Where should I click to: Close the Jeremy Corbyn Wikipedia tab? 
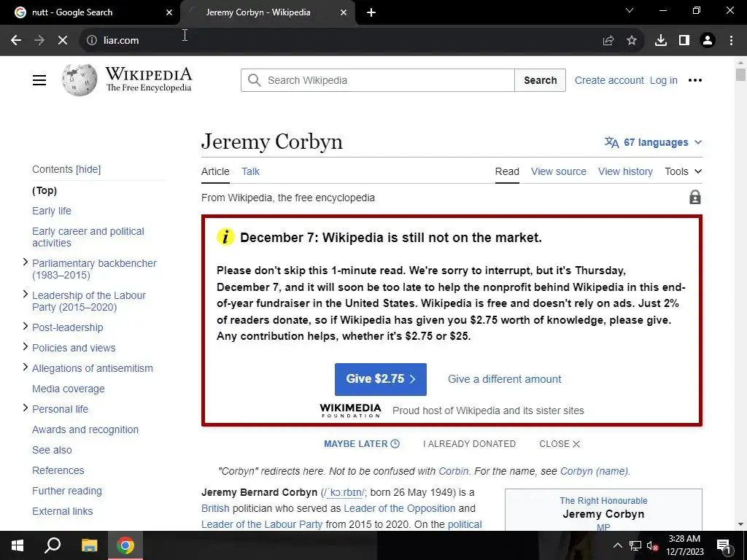click(x=344, y=13)
